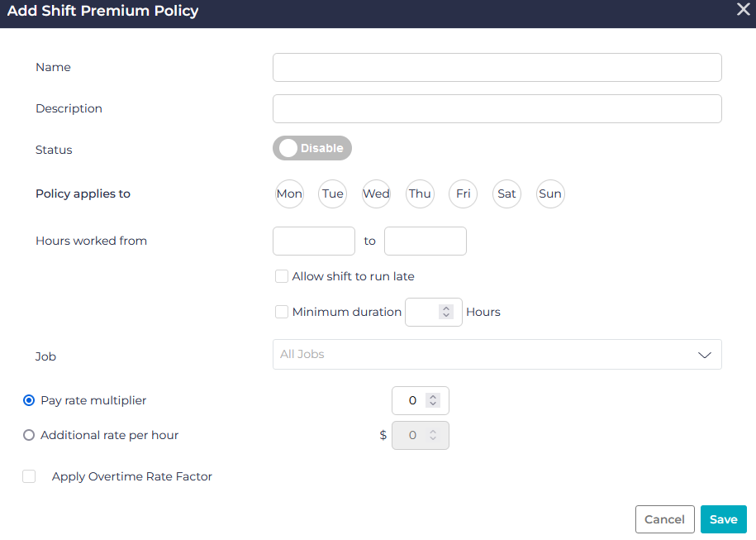
Task: Check Apply Overtime Rate Factor
Action: click(29, 476)
